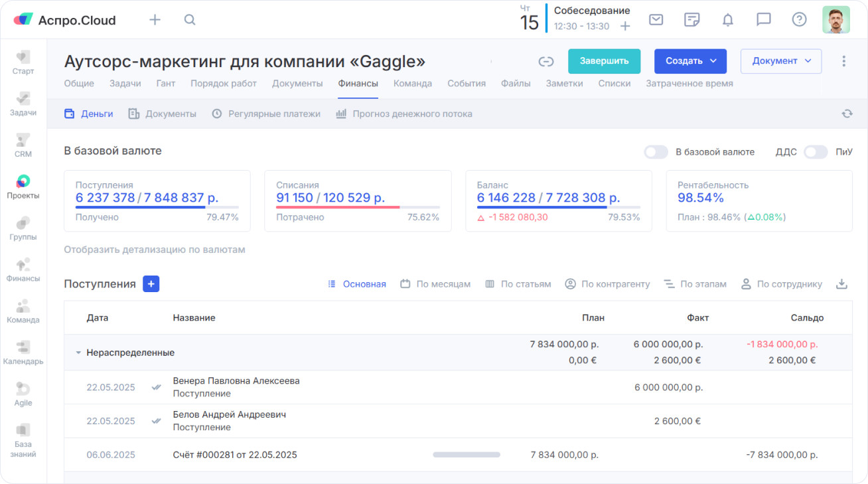Copy project link via chain icon
The height and width of the screenshot is (484, 868).
click(546, 61)
